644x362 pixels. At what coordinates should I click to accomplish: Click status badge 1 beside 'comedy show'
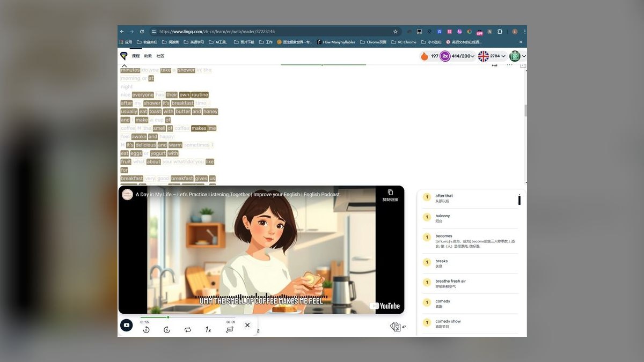(427, 322)
